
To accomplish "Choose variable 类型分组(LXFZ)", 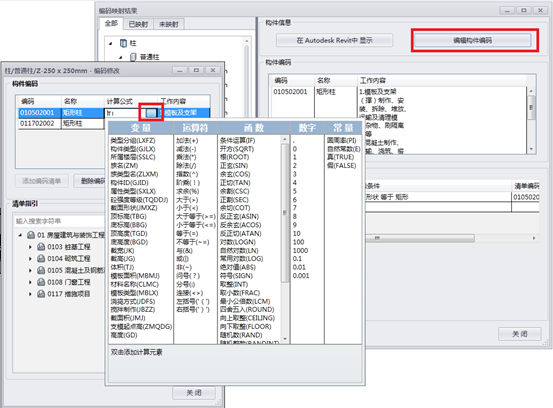I will tap(133, 140).
